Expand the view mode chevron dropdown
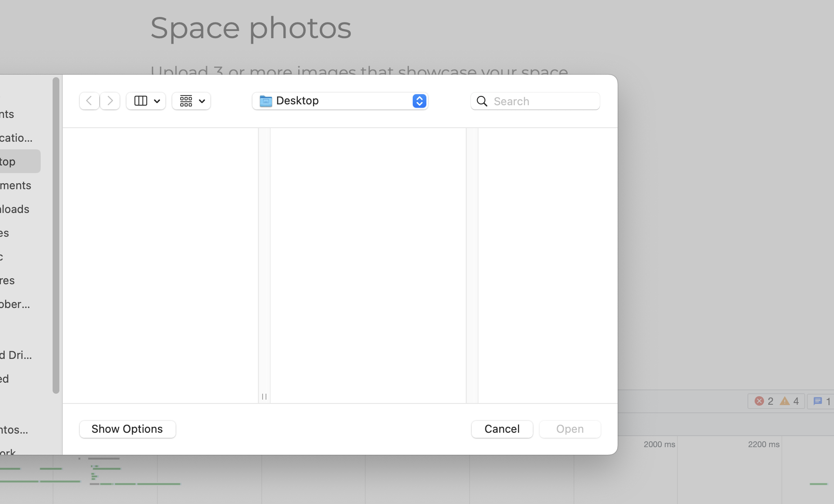Image resolution: width=834 pixels, height=504 pixels. coord(157,101)
